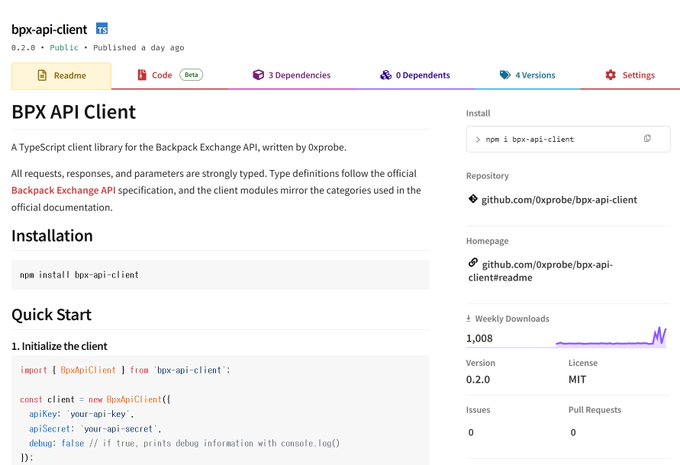Open the Readme tab
The width and height of the screenshot is (680, 465).
(x=61, y=76)
